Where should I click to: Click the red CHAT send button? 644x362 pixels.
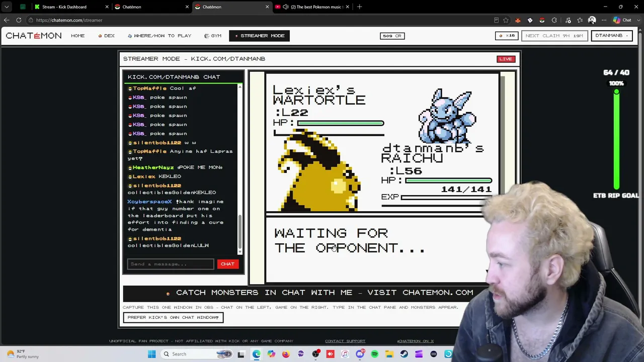point(227,264)
